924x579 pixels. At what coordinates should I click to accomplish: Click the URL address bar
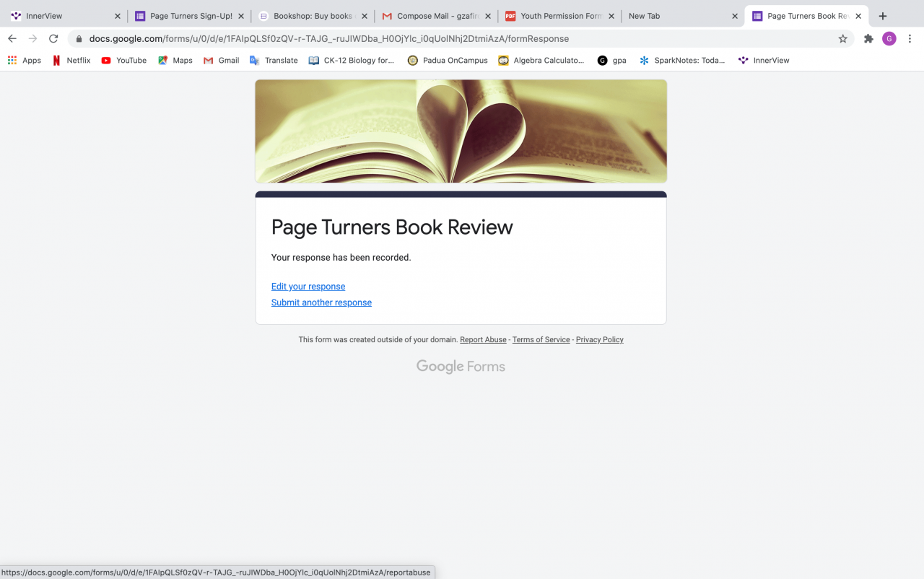[x=459, y=39]
